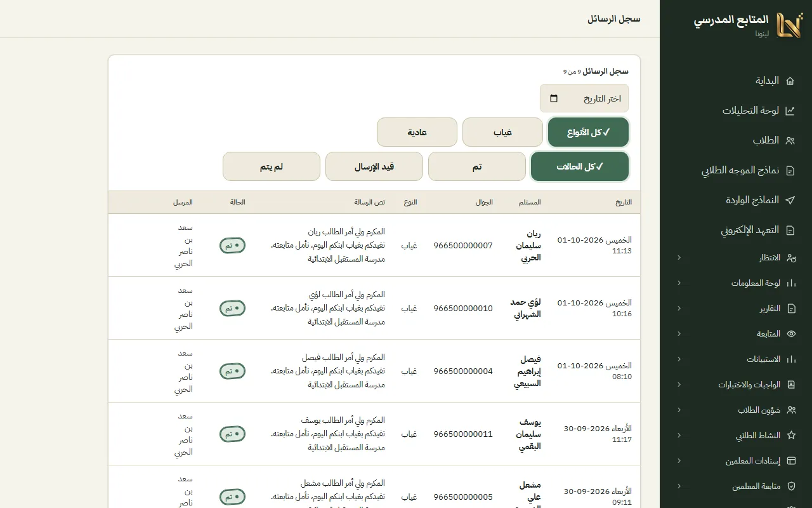This screenshot has height=508, width=812.
Task: Click phone number 966500000004
Action: tap(463, 371)
